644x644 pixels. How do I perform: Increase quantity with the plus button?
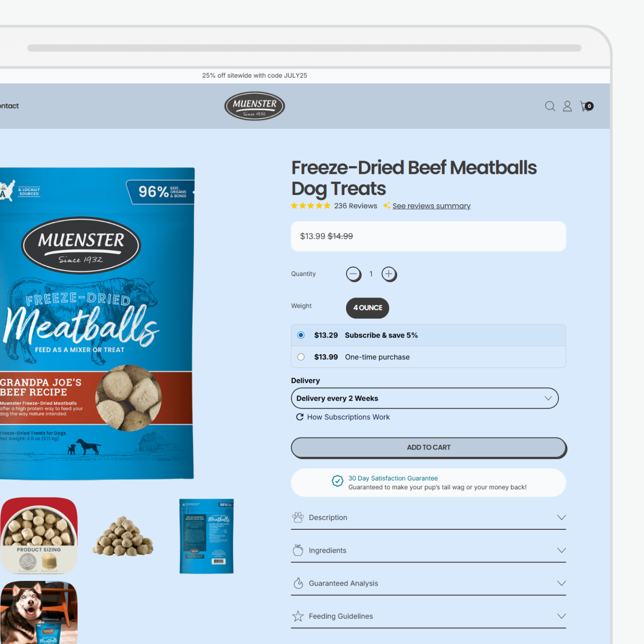389,274
